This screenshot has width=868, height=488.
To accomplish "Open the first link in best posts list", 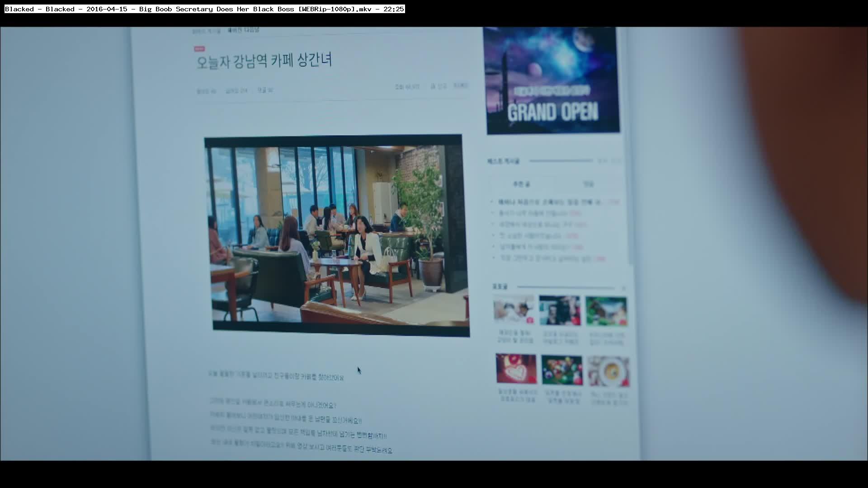I will tap(549, 202).
